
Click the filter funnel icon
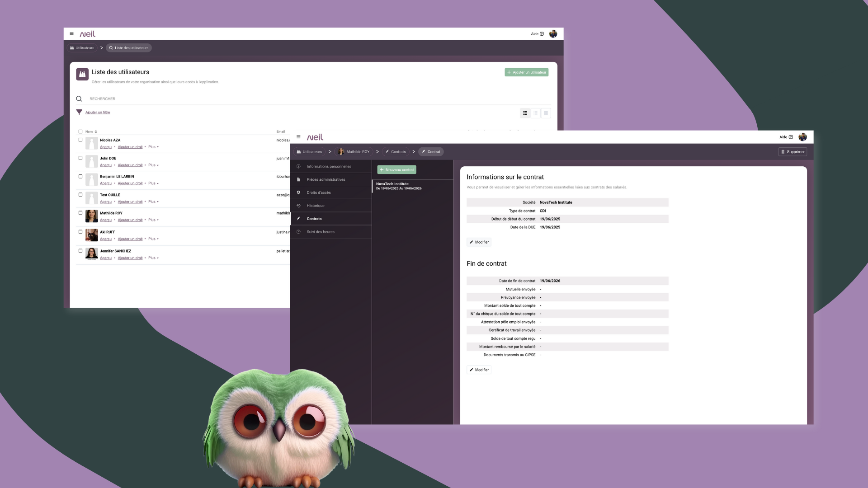click(x=79, y=112)
